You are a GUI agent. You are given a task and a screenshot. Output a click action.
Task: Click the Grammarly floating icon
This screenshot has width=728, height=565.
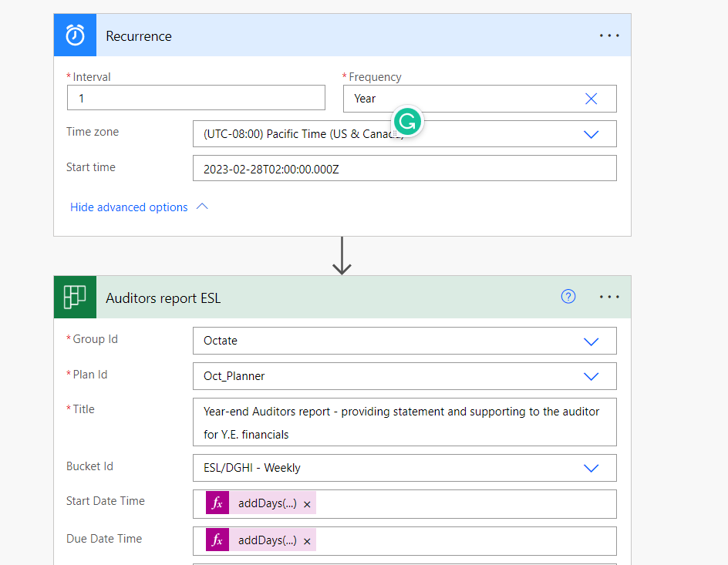(x=407, y=122)
